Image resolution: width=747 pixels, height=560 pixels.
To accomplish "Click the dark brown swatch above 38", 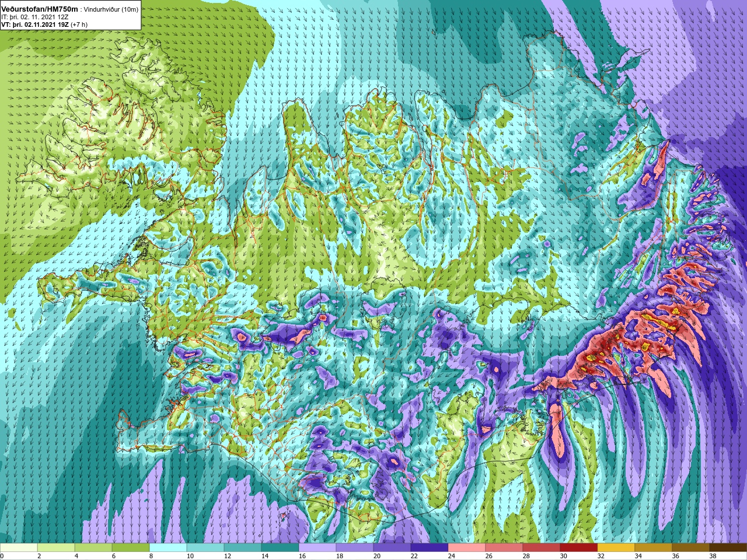I will (x=728, y=548).
